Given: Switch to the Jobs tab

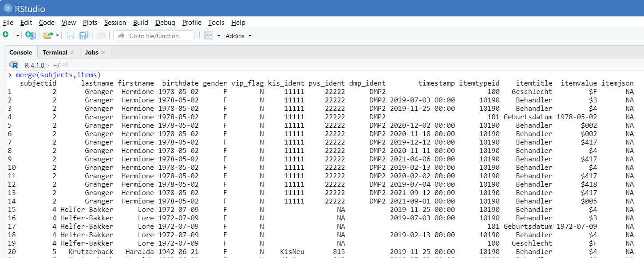Looking at the screenshot, I should coord(91,52).
